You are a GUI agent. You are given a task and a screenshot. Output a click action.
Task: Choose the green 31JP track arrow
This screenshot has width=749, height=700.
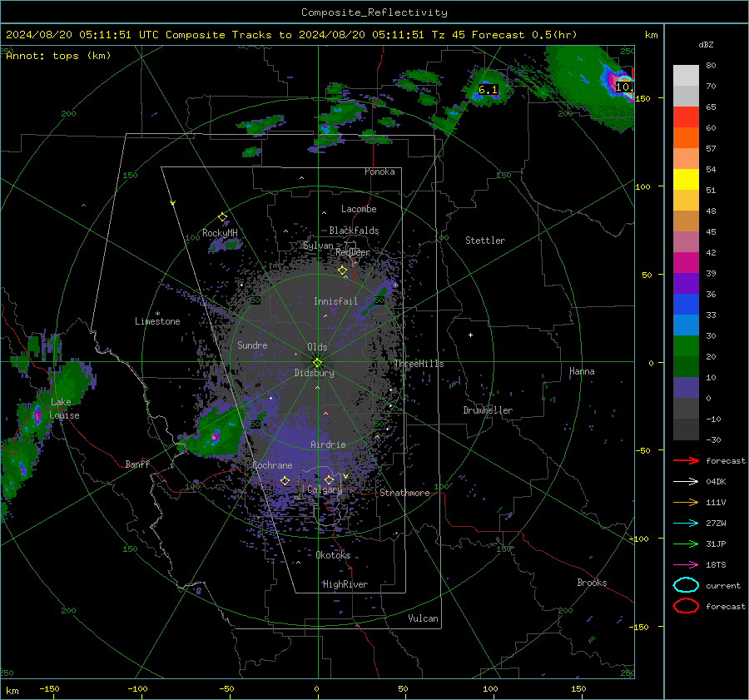pos(686,544)
